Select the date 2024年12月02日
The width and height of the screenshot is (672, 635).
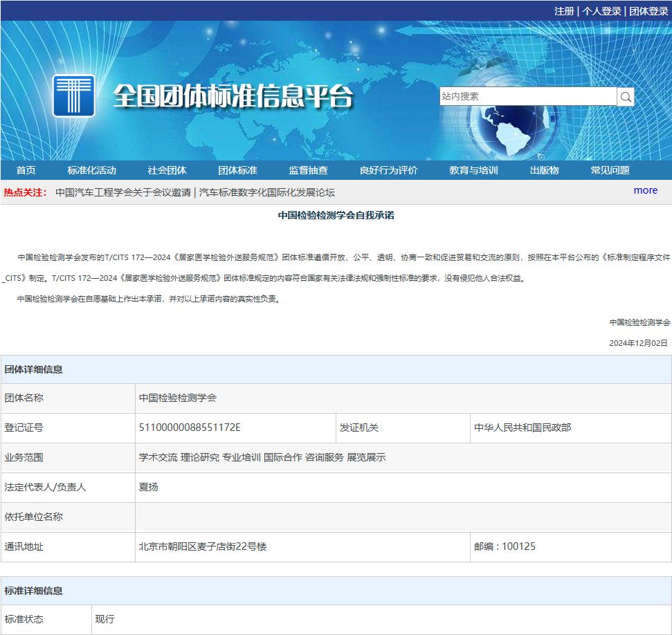click(x=639, y=343)
